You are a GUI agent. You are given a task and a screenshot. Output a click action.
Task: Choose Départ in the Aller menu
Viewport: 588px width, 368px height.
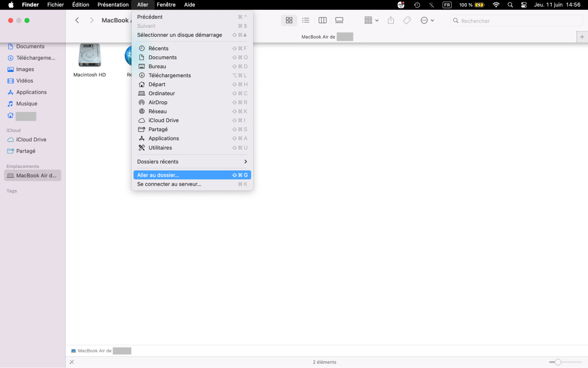pos(192,84)
